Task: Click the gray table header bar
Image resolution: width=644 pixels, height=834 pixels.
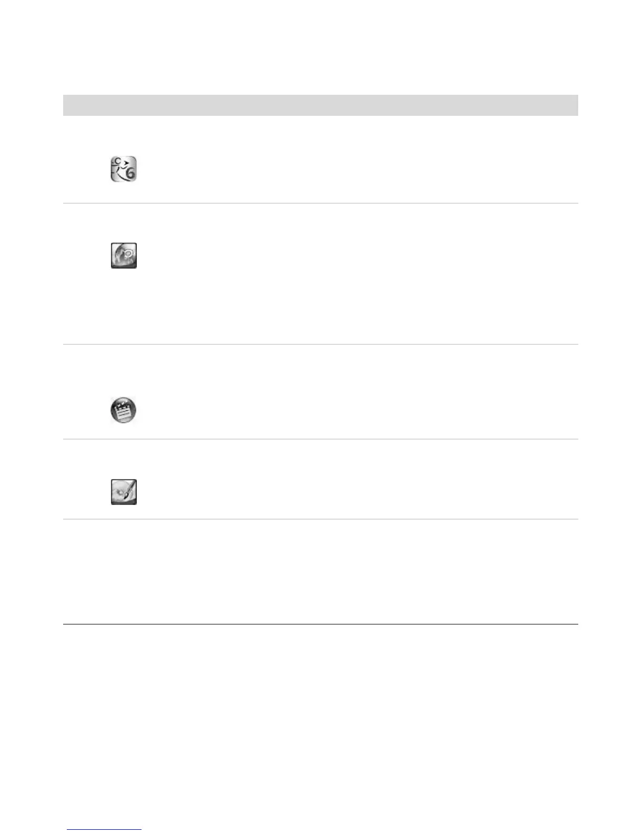Action: coord(320,105)
